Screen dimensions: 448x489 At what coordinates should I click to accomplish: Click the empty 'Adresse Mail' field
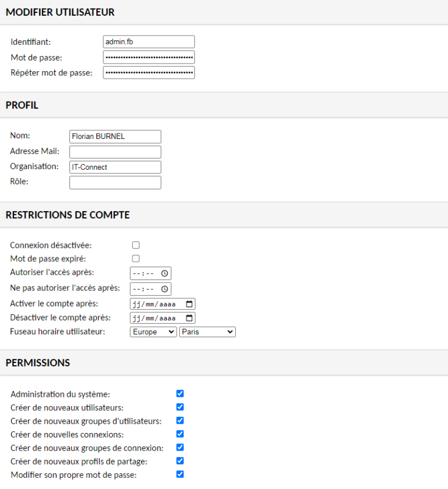115,151
